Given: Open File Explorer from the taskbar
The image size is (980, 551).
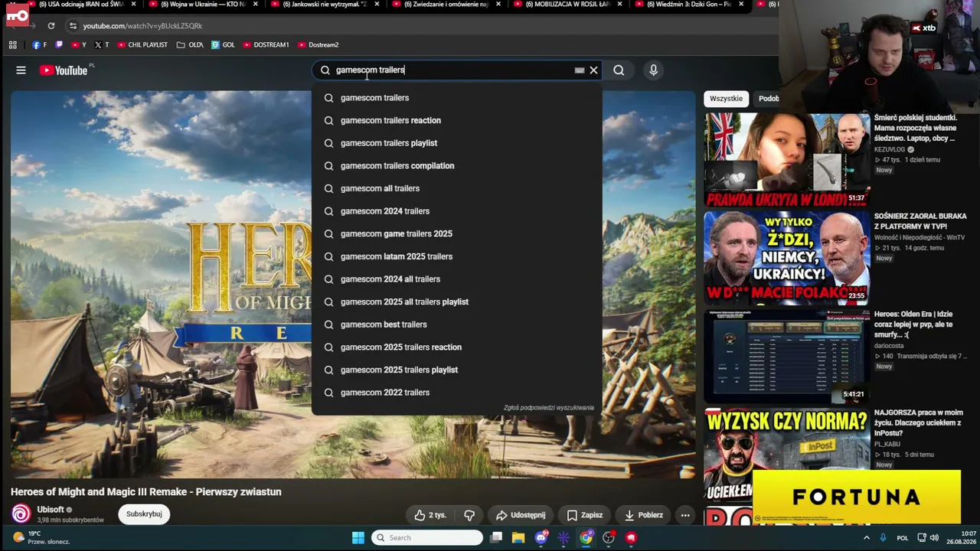Looking at the screenshot, I should click(518, 538).
